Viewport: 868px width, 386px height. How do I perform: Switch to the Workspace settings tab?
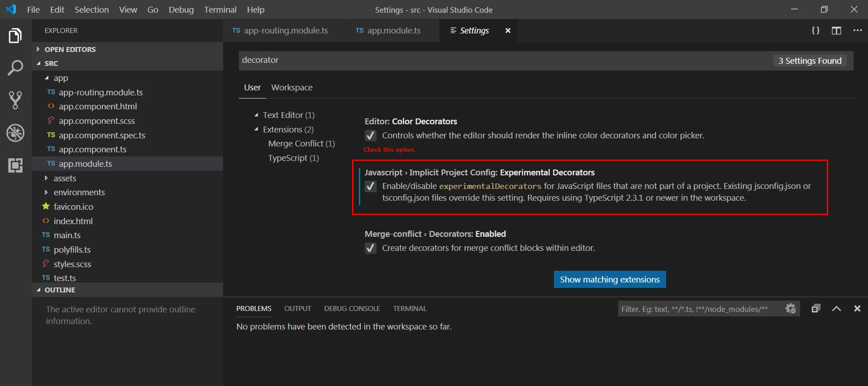click(292, 88)
